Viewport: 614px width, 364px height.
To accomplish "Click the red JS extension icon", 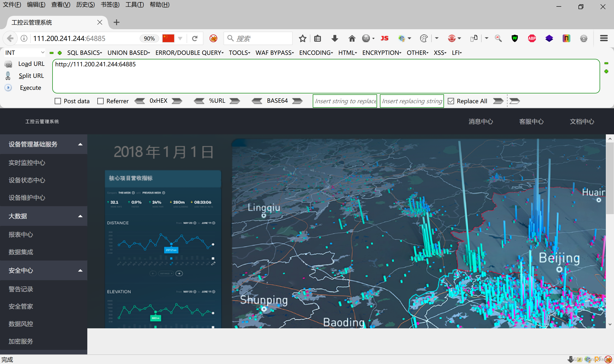I will point(384,38).
